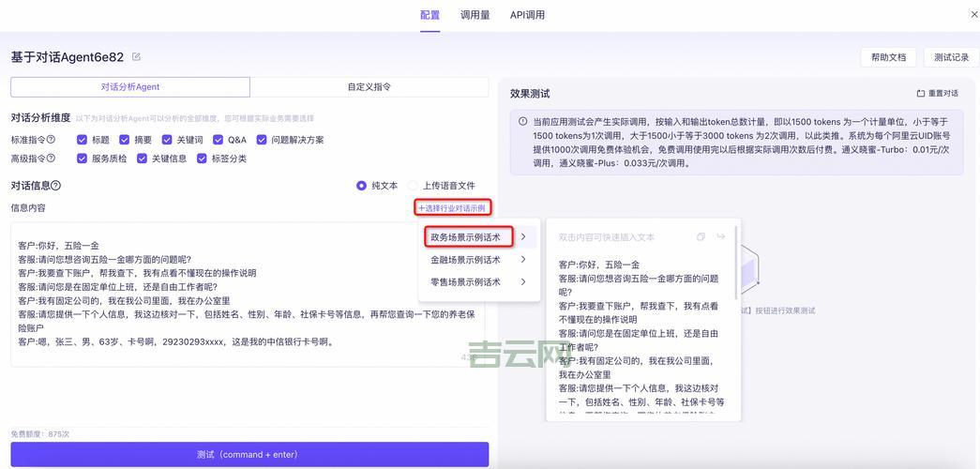Switch to the 自定义指令 tab
The width and height of the screenshot is (980, 469).
pyautogui.click(x=369, y=87)
